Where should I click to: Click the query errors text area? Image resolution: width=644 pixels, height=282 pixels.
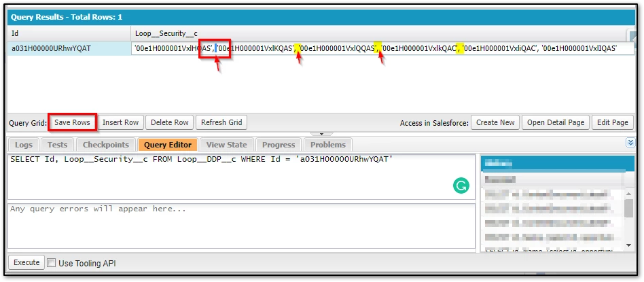pyautogui.click(x=242, y=226)
